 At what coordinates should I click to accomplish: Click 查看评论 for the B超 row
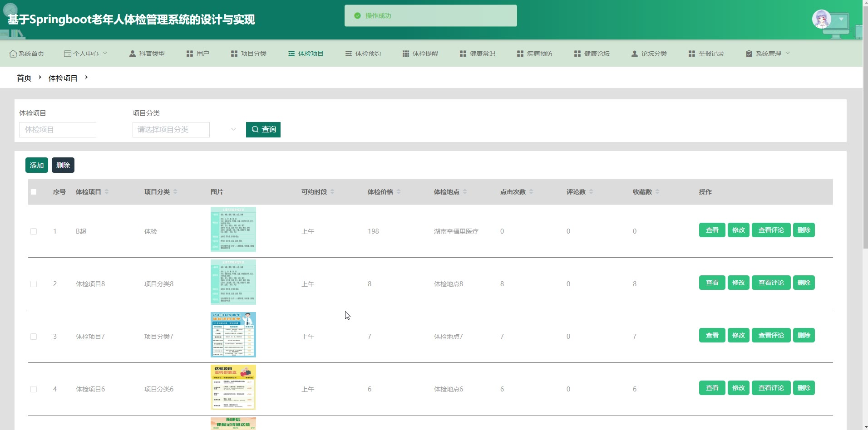click(771, 230)
